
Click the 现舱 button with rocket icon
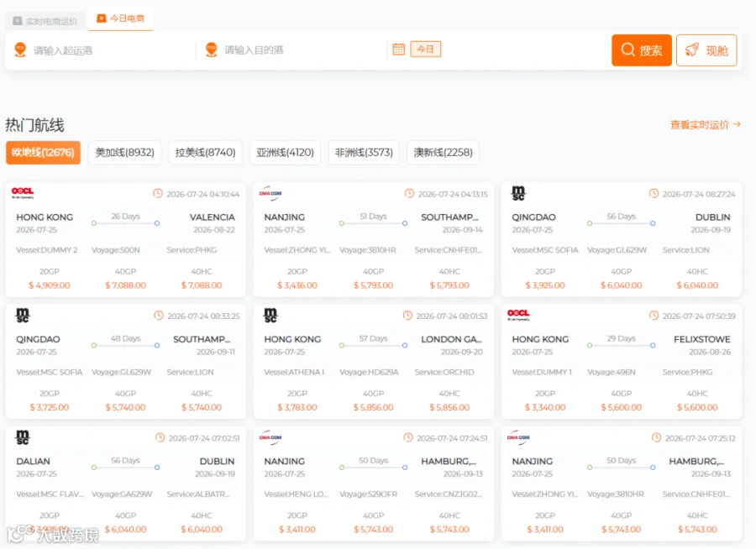(x=706, y=50)
